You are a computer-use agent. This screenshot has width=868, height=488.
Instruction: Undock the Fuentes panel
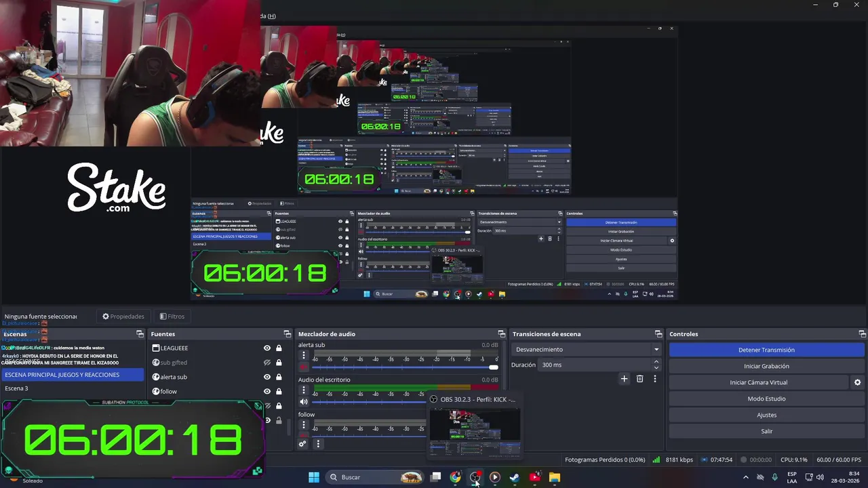288,334
